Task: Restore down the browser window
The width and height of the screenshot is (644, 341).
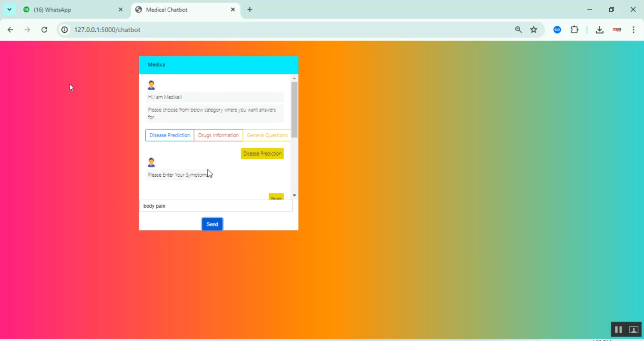Action: [611, 9]
